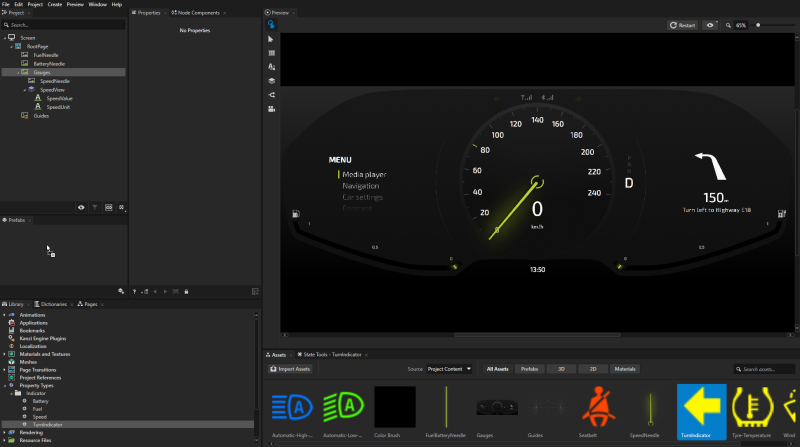Expand the Materials and Textures library item
800x447 pixels.
point(5,354)
